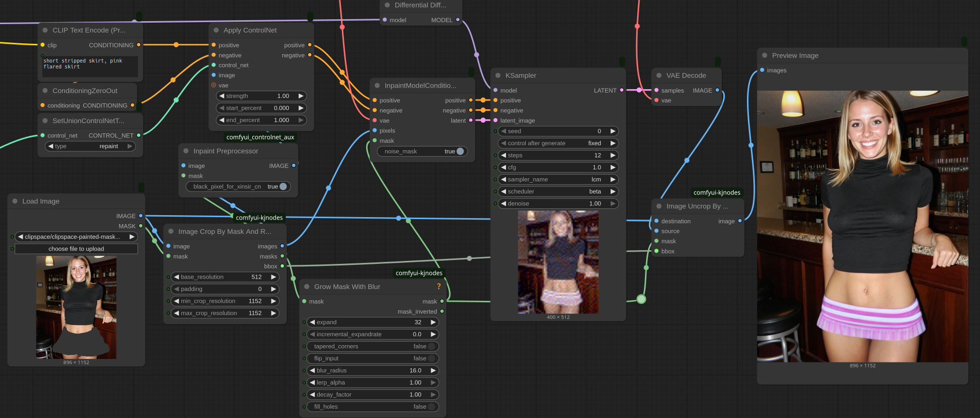980x418 pixels.
Task: Collapse the Apply ControlNet node via its dot
Action: pos(216,31)
